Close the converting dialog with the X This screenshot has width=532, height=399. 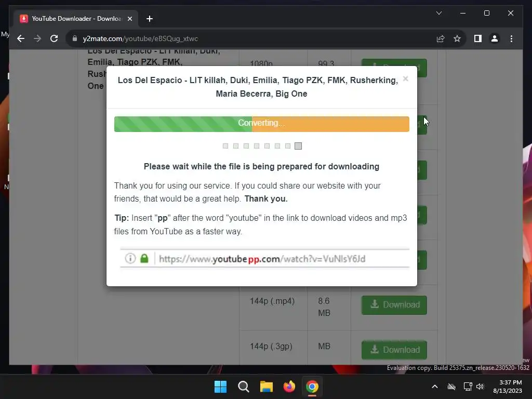[405, 79]
